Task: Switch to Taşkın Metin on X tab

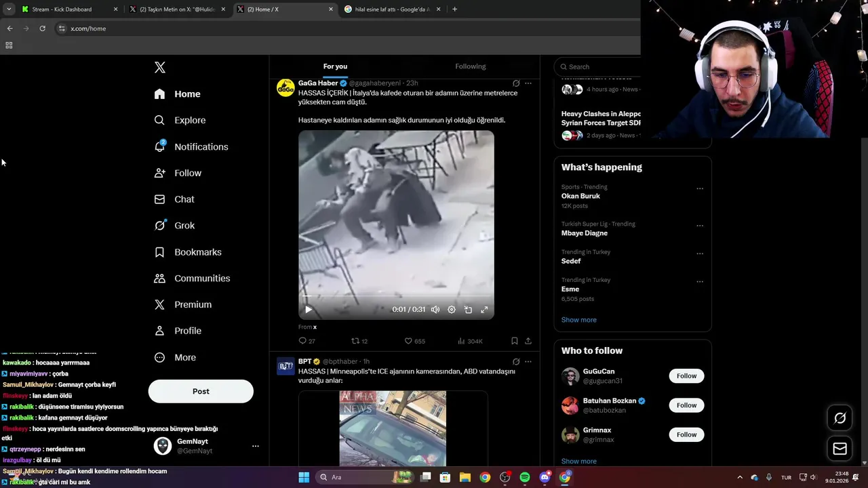Action: 178,9
